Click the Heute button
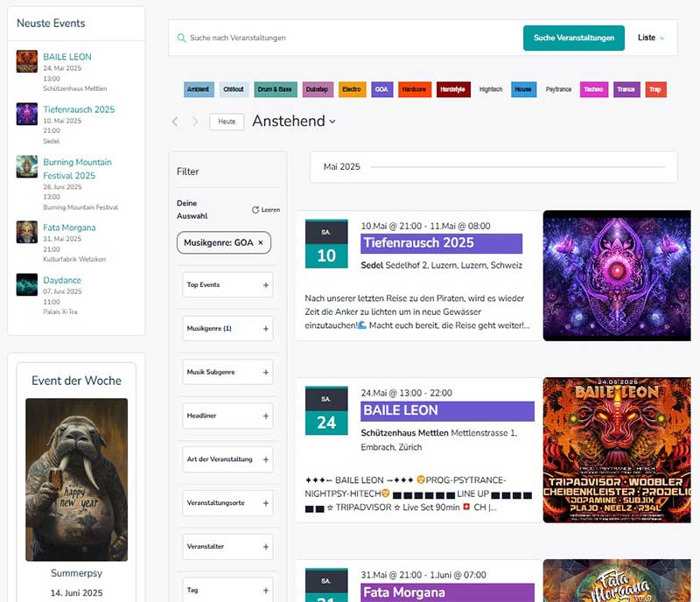The image size is (700, 602). click(x=227, y=122)
